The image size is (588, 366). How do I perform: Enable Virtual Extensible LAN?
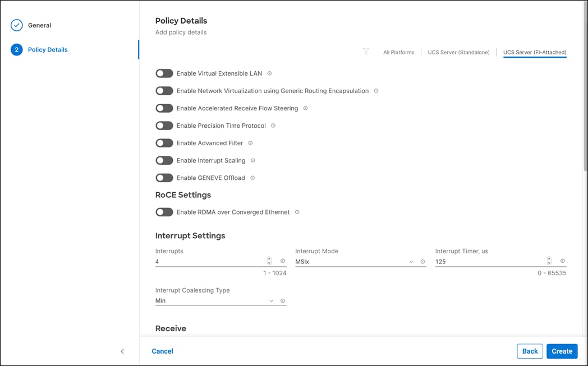164,73
